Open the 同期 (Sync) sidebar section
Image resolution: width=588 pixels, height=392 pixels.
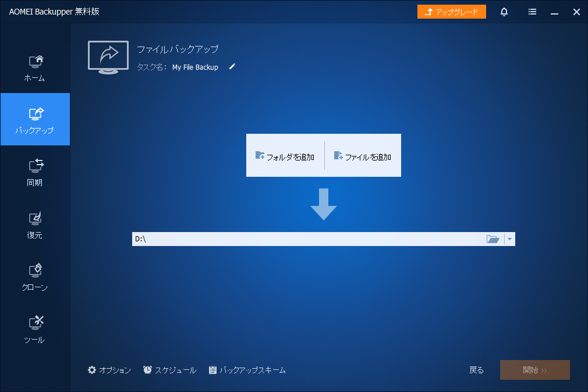(35, 172)
